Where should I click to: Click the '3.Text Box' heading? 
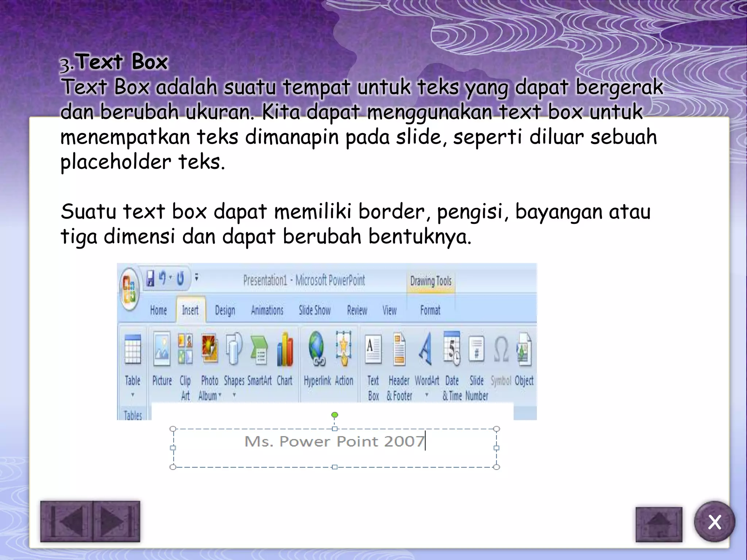coord(114,62)
